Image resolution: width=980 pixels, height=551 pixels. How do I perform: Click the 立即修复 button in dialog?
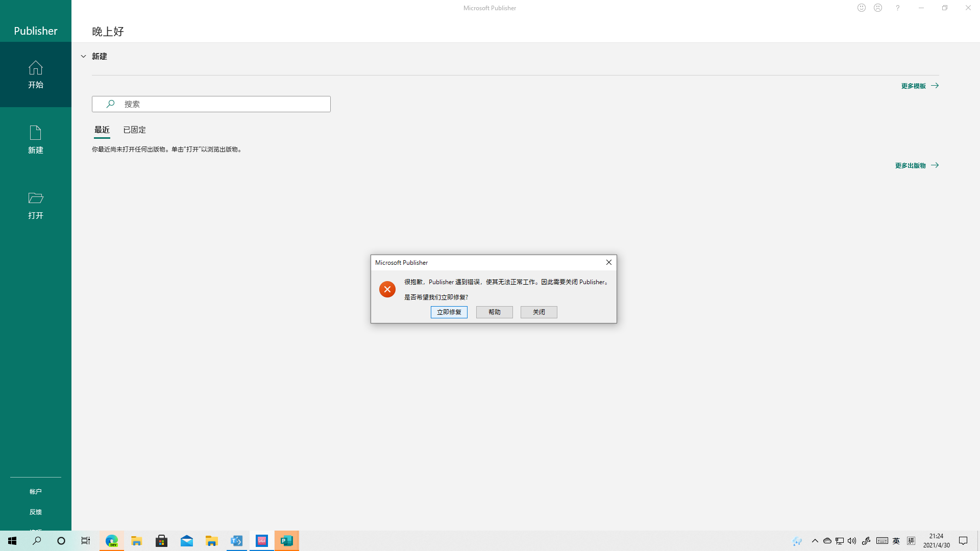point(449,312)
